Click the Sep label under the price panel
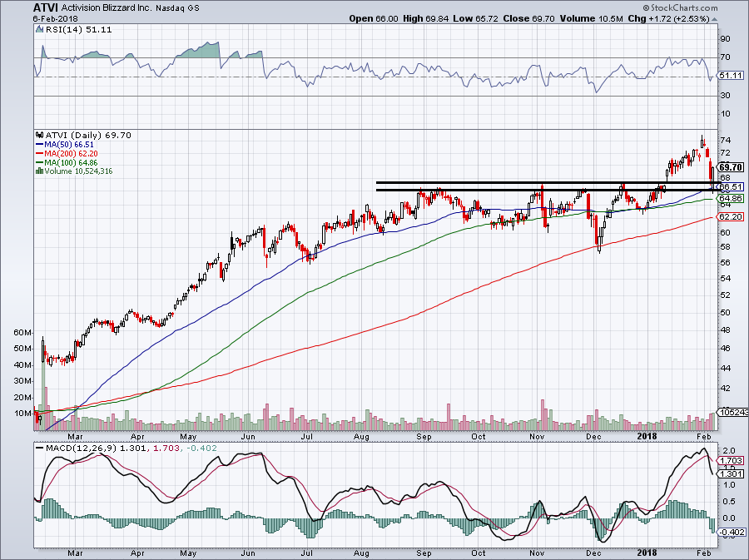The image size is (749, 560). click(x=424, y=436)
